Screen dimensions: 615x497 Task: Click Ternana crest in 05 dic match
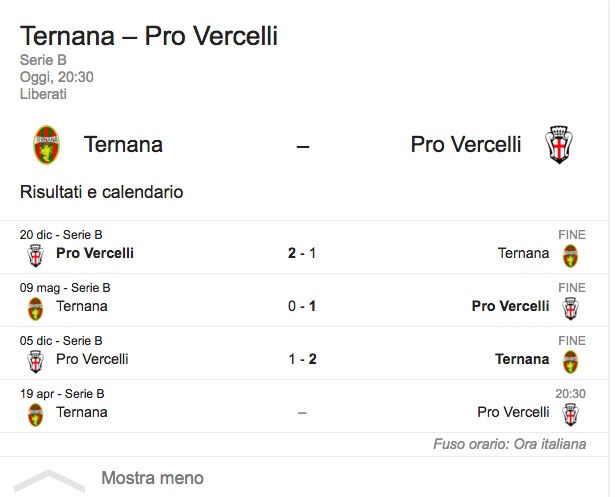click(x=570, y=361)
